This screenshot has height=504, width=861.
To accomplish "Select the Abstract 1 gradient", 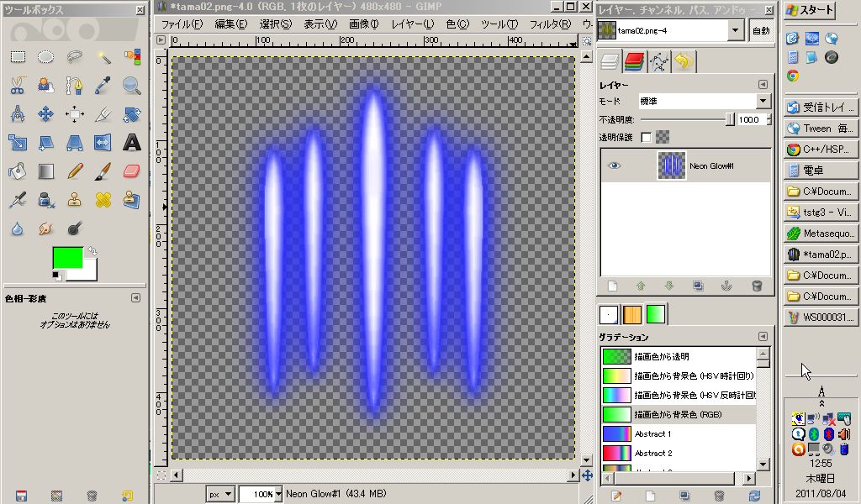I will pos(679,433).
